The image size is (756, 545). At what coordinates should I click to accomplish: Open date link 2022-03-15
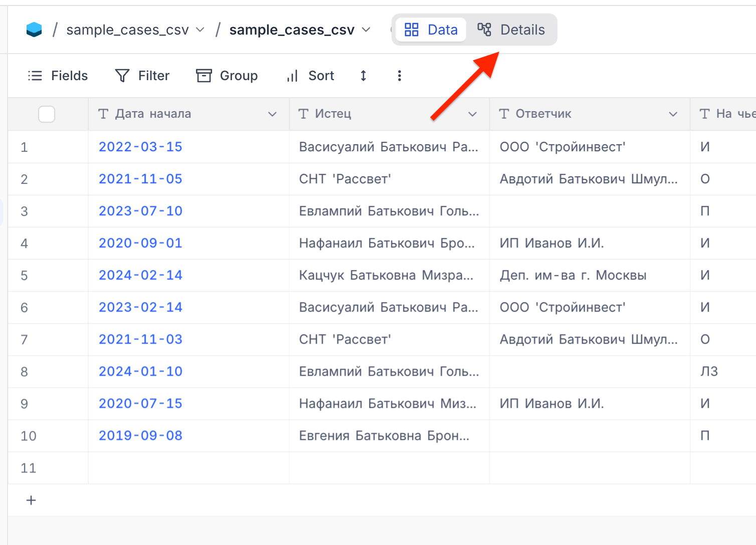[140, 147]
